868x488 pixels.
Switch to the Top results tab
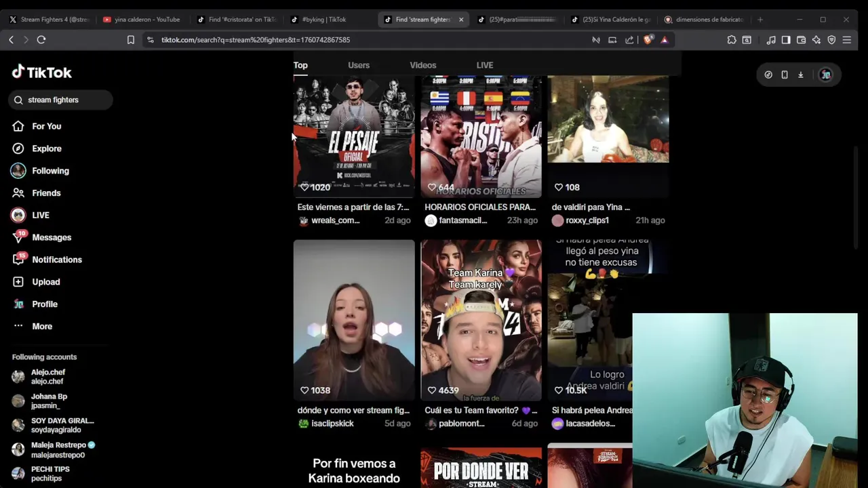click(x=300, y=65)
